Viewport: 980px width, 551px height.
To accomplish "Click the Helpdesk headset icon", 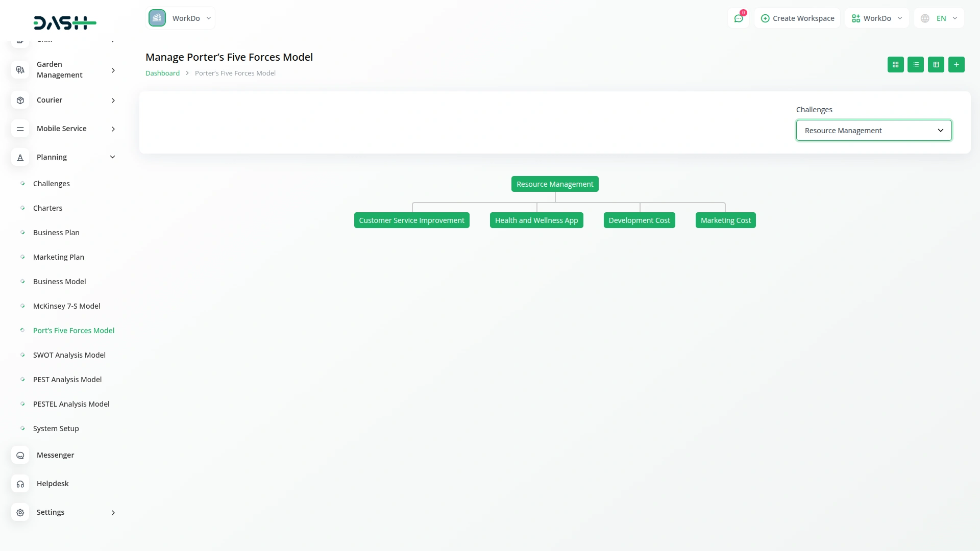I will (20, 484).
